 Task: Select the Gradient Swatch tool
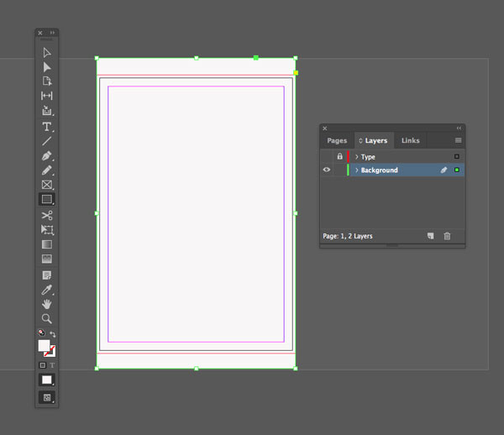point(47,244)
